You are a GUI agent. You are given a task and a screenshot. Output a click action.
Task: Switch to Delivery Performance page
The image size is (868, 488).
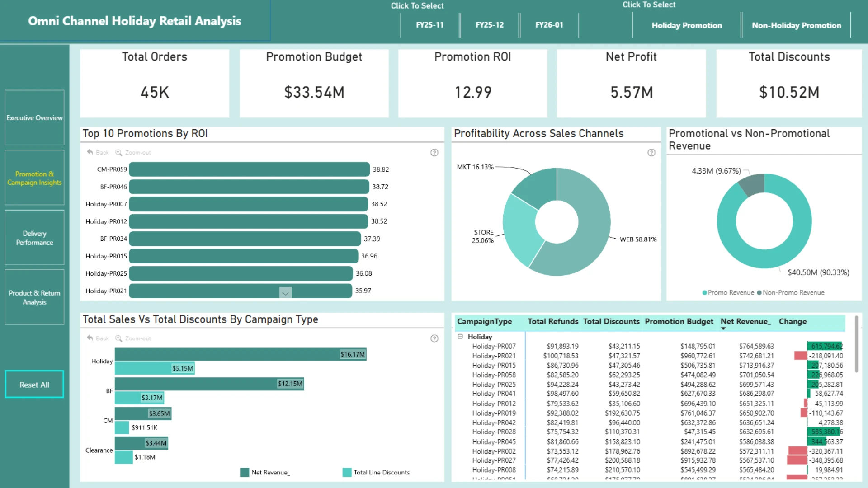(34, 238)
